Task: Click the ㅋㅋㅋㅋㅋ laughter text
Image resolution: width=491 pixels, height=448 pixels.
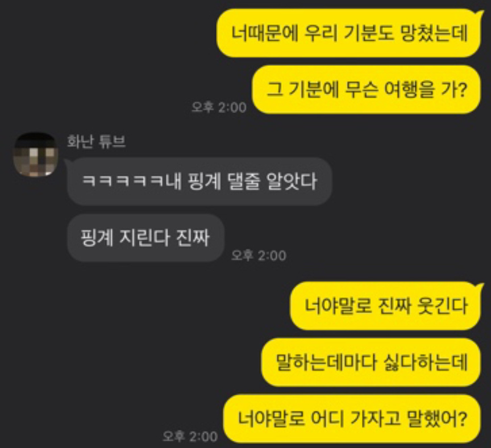Action: click(x=123, y=181)
